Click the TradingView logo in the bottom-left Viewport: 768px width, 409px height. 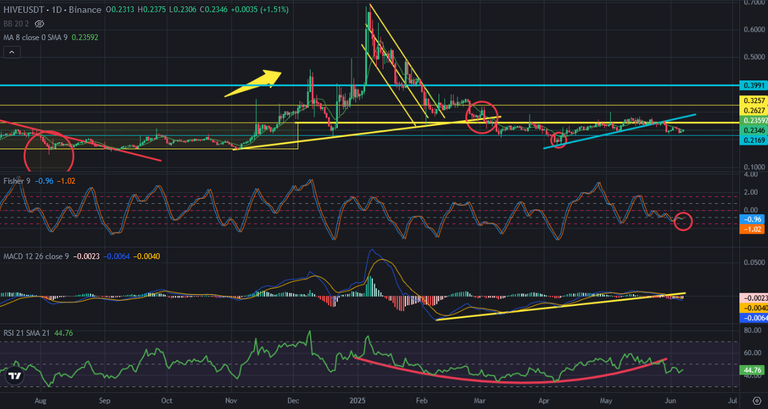[x=15, y=376]
